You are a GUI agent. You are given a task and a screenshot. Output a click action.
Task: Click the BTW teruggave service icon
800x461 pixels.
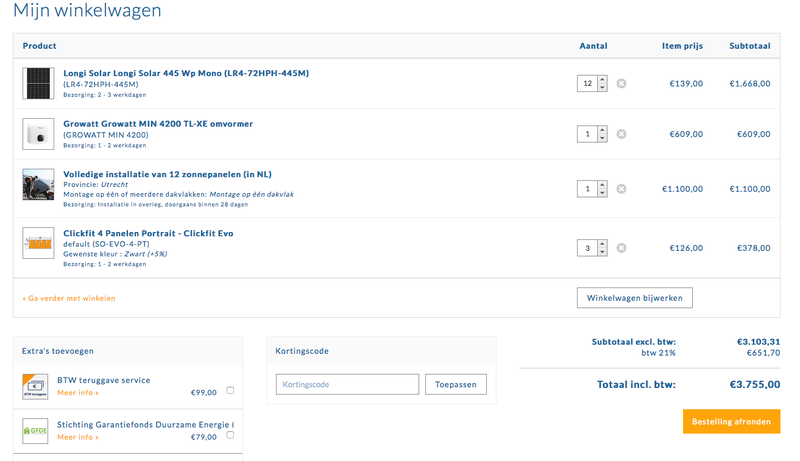pos(36,387)
